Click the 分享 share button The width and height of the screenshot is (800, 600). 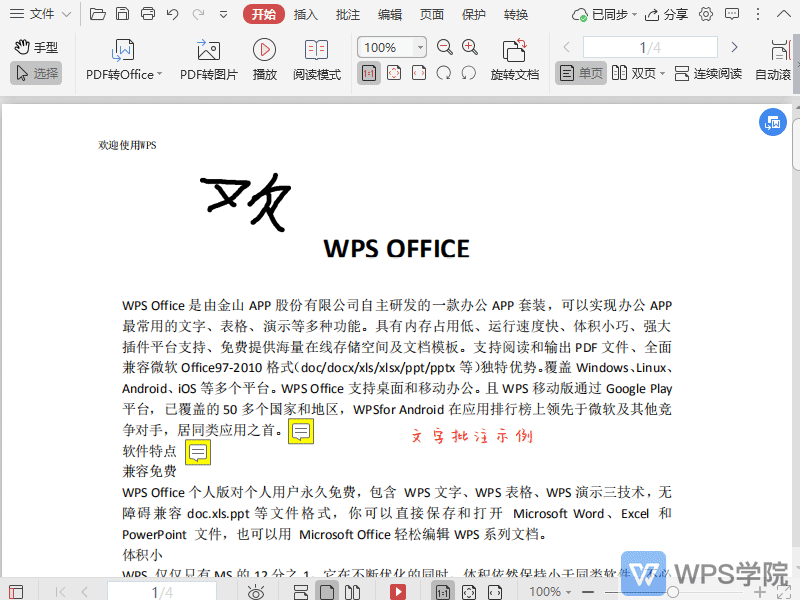point(666,15)
